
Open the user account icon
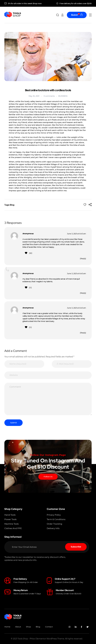[62, 15]
